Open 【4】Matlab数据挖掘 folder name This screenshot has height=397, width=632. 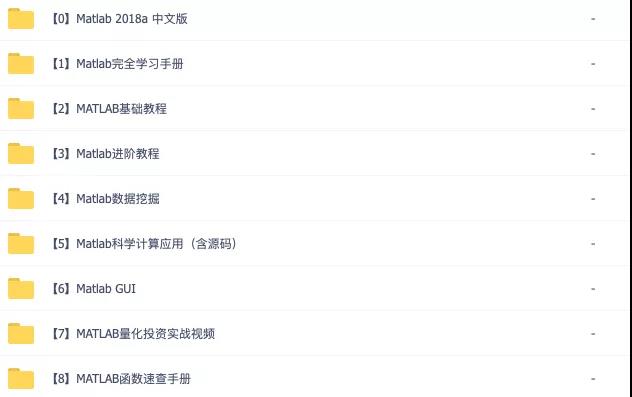click(x=106, y=199)
